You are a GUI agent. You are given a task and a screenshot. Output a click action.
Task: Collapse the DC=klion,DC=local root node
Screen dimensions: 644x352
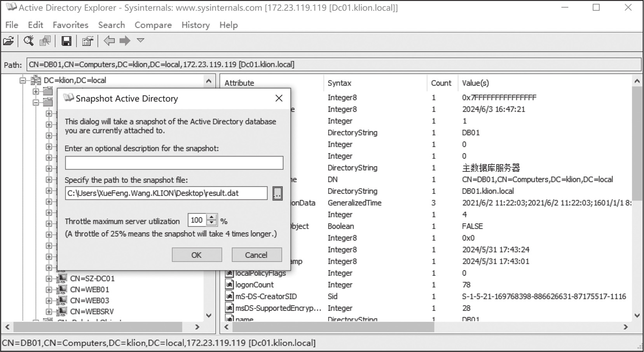[23, 80]
